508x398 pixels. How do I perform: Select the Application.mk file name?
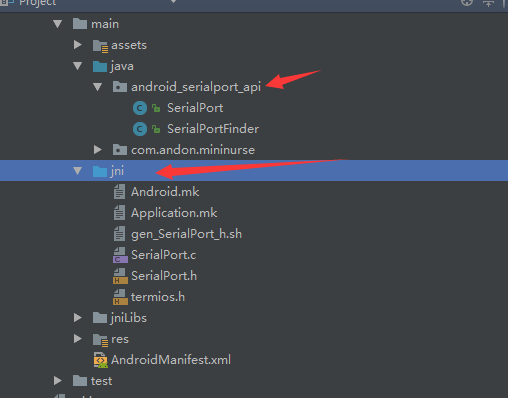click(174, 213)
